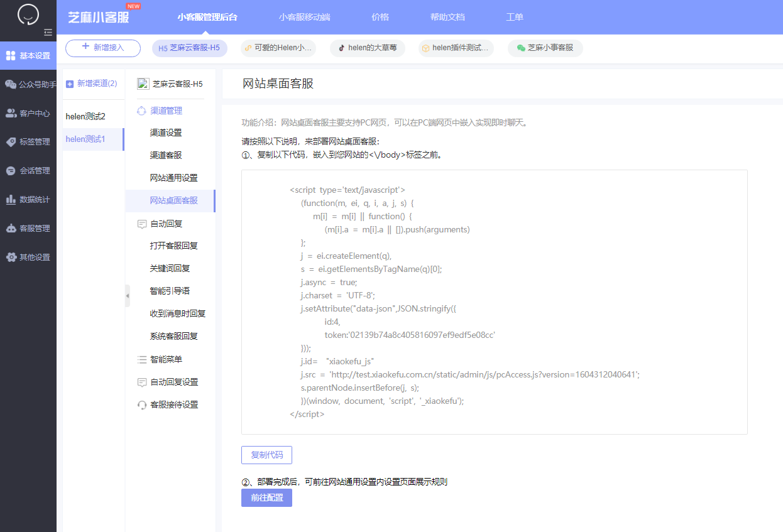The height and width of the screenshot is (532, 783).
Task: Click the 芝麻云客服-H5 avatar thumbnail
Action: (x=143, y=84)
